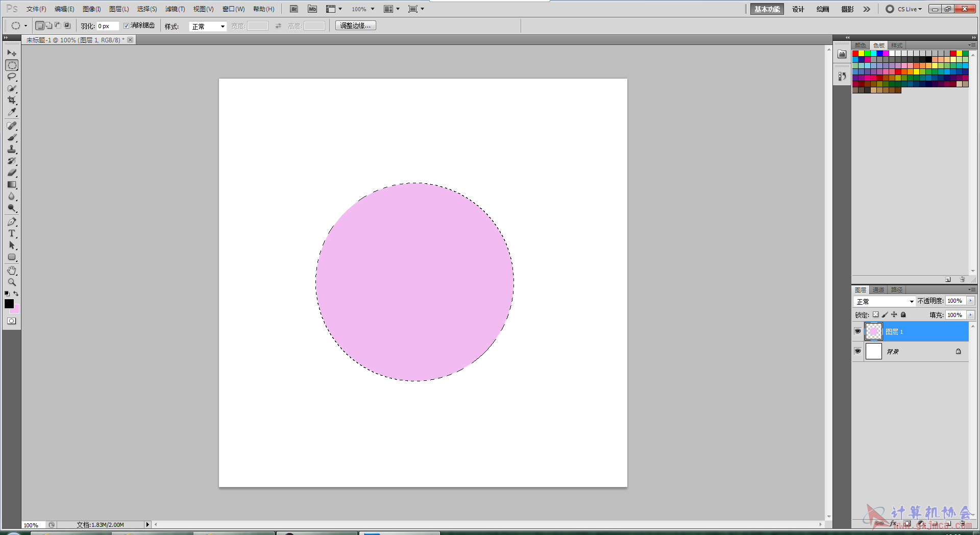Select the Horizontal Type tool

[x=12, y=233]
